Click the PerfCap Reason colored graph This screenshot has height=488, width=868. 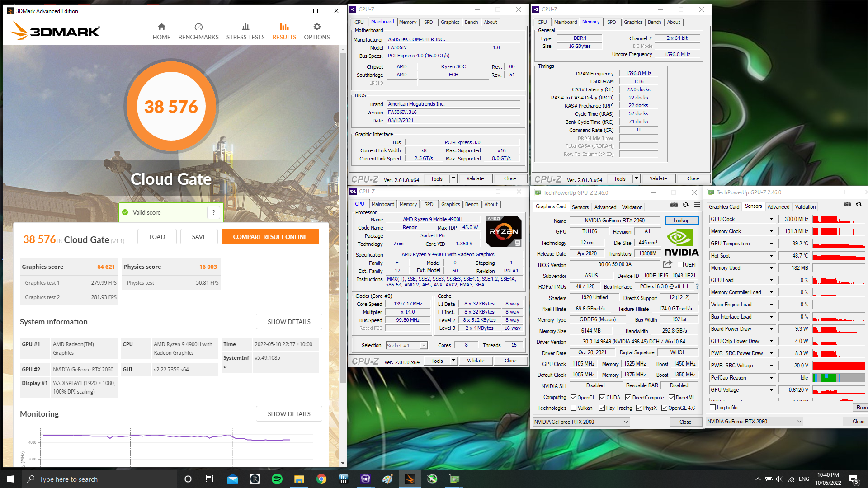click(839, 378)
